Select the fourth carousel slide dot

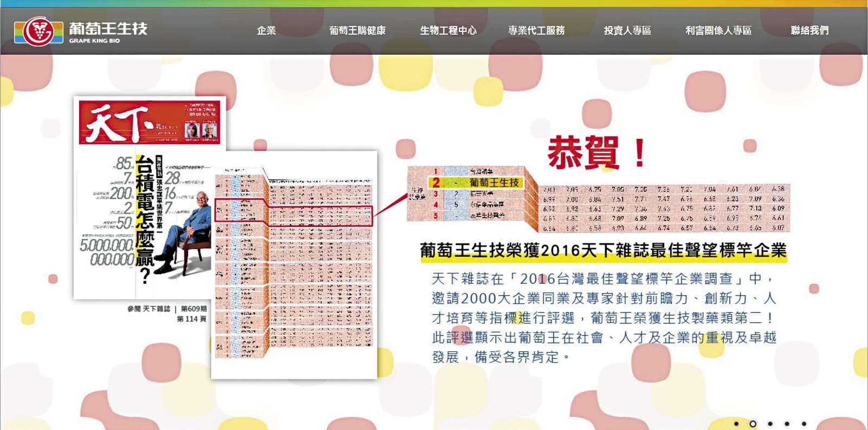787,424
